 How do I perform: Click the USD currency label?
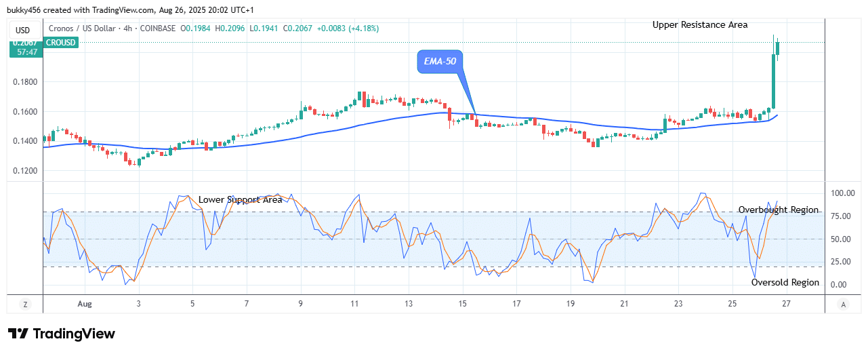pyautogui.click(x=23, y=30)
